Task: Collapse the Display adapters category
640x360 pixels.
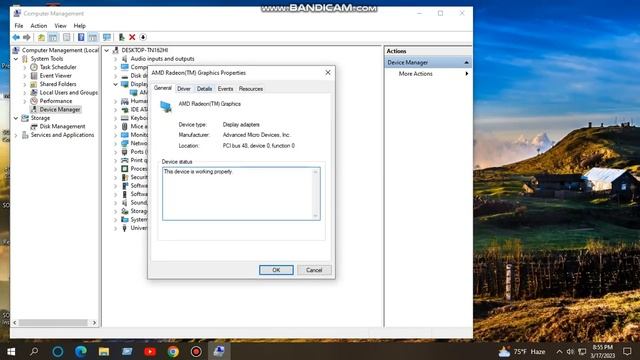Action: coord(116,84)
